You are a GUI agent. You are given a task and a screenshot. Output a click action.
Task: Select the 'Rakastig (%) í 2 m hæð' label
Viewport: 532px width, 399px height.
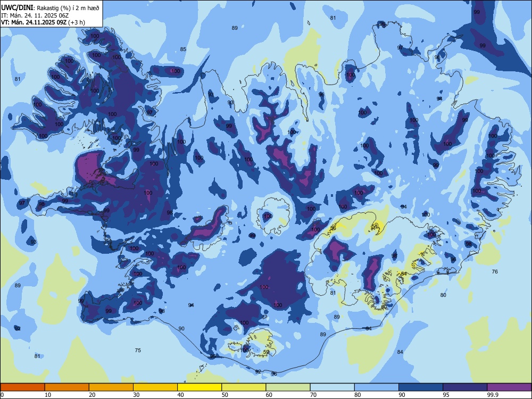point(68,8)
